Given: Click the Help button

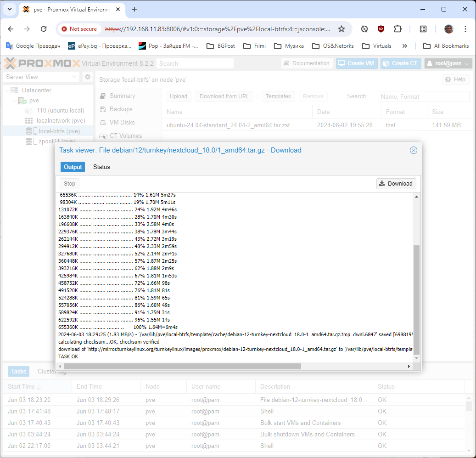Looking at the screenshot, I should point(456,79).
